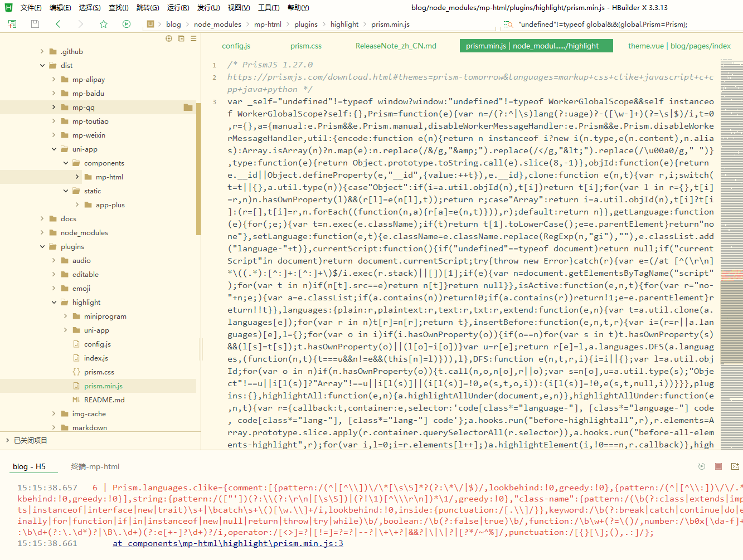Click blog in the breadcrumb path
743x560 pixels.
tap(173, 24)
